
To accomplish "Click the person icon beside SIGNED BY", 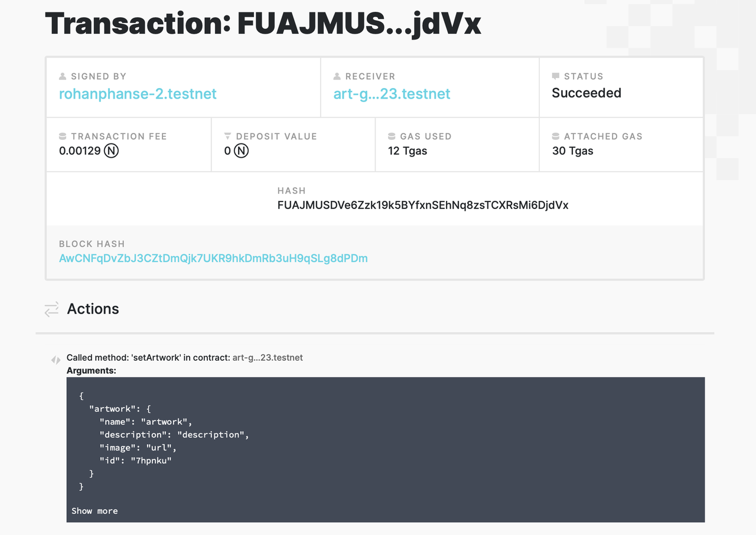I will pos(63,77).
